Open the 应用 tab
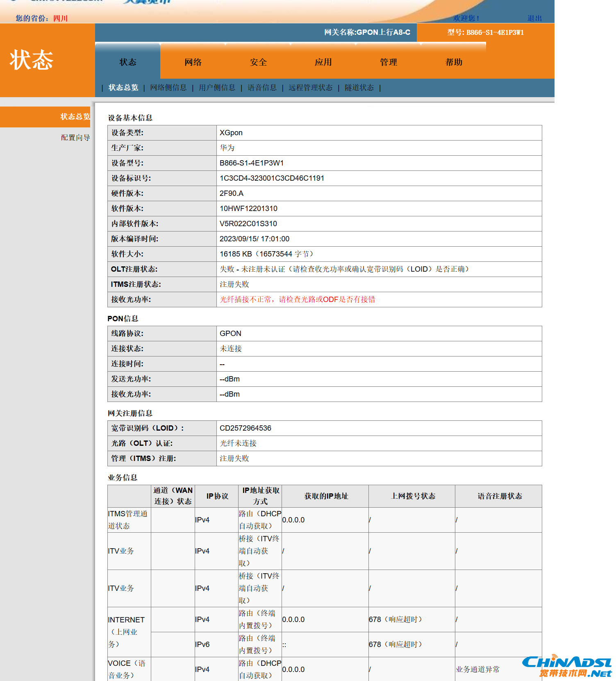Image resolution: width=616 pixels, height=681 pixels. (x=323, y=62)
